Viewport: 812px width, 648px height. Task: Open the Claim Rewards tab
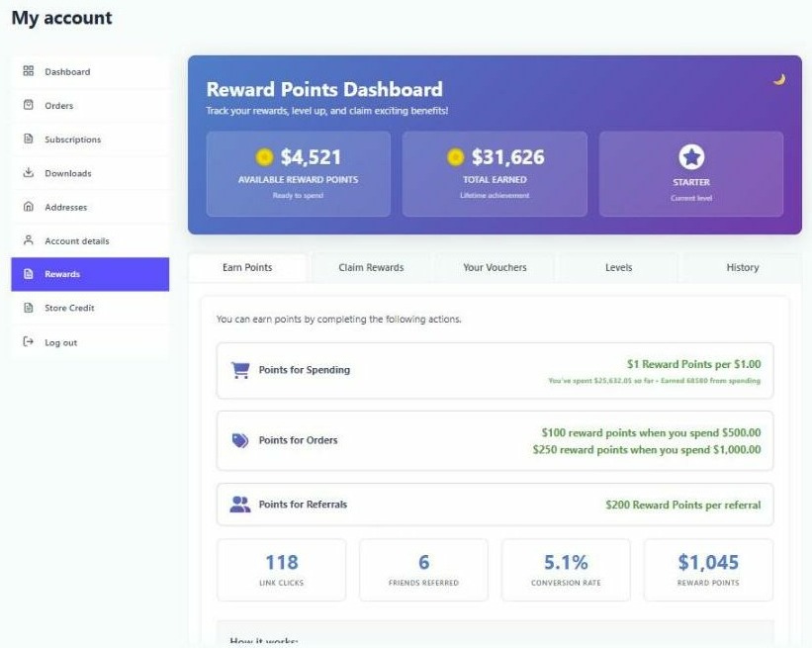point(371,267)
